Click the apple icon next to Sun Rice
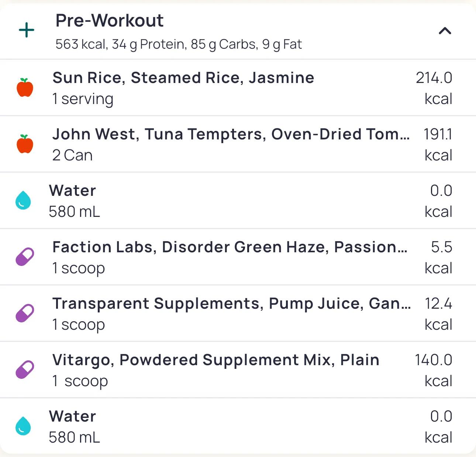 point(25,88)
